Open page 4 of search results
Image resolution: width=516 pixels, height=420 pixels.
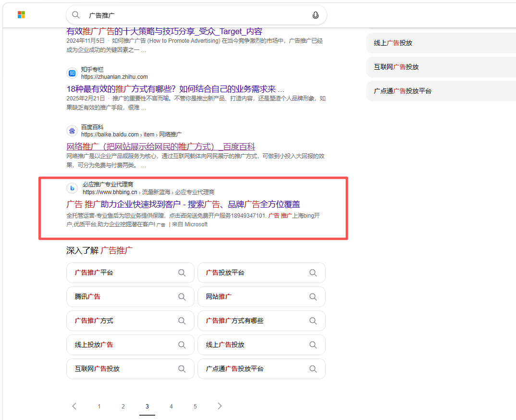(x=171, y=407)
